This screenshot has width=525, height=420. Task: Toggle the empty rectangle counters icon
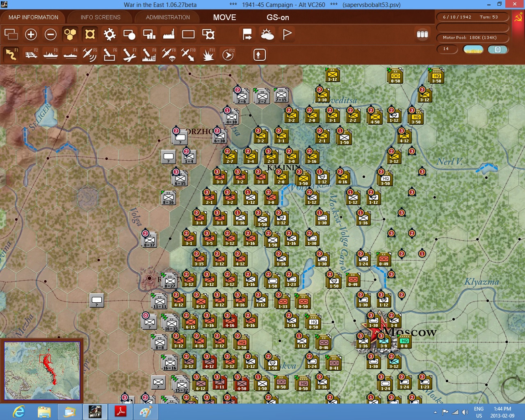coord(188,34)
